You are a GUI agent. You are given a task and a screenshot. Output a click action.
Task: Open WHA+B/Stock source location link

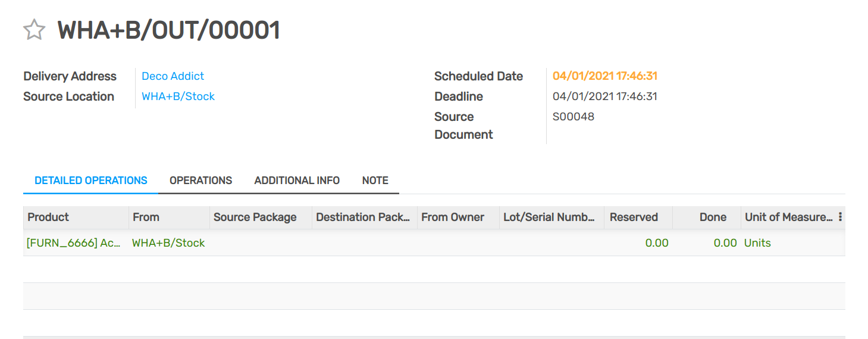point(178,97)
